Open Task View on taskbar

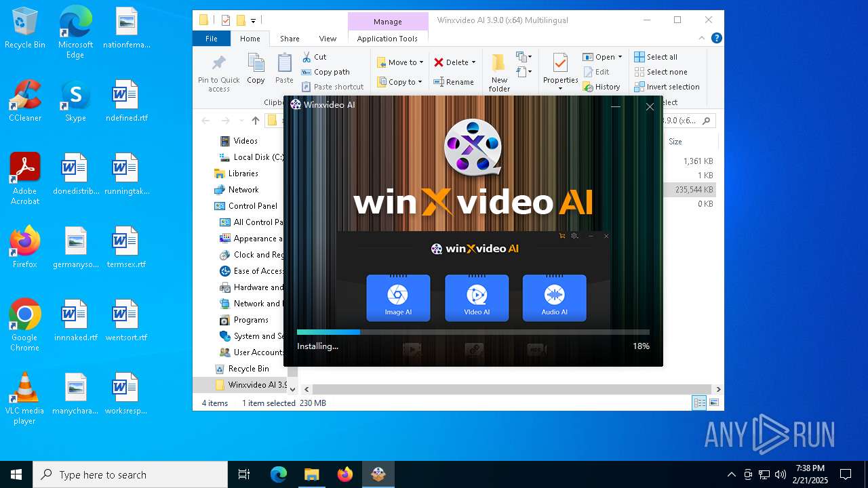(x=244, y=474)
